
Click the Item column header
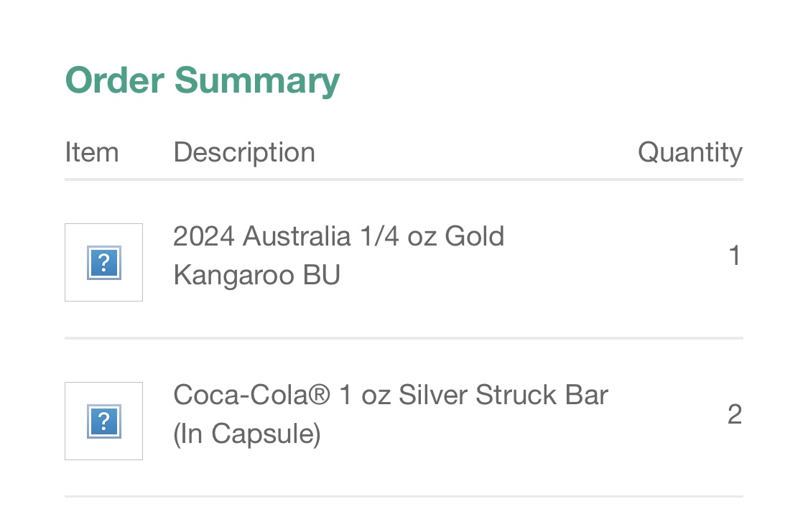92,152
